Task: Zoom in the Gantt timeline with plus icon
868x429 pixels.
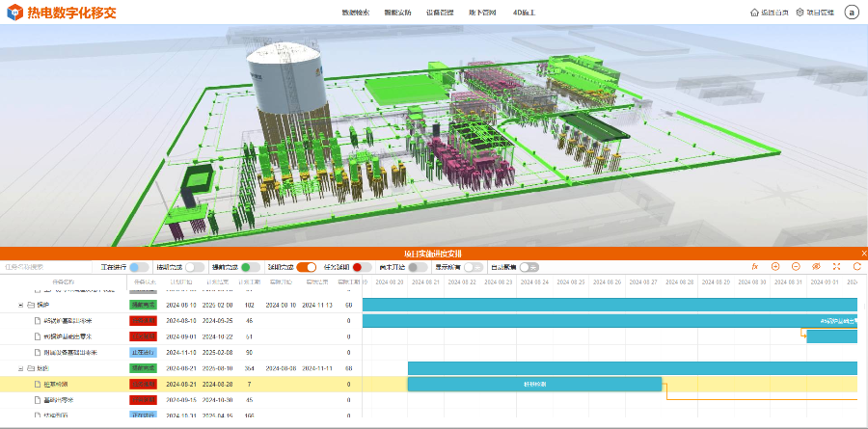Action: click(775, 266)
